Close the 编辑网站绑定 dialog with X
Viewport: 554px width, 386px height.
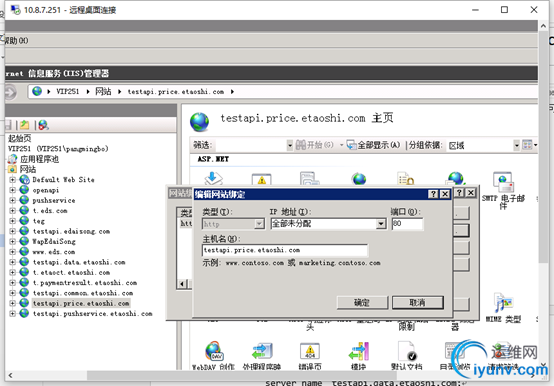pos(445,194)
